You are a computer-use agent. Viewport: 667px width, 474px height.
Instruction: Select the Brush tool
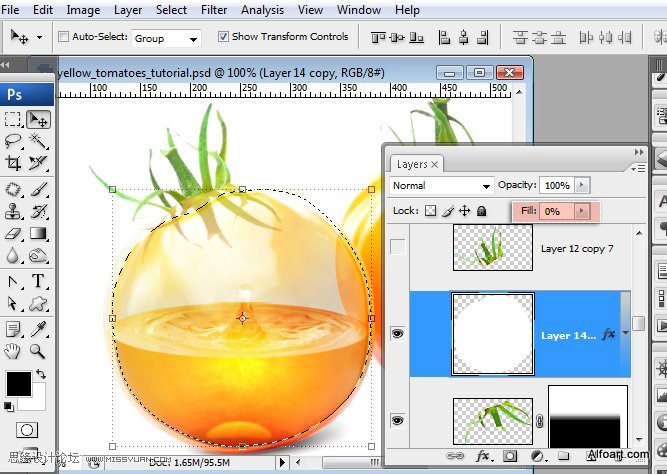click(x=38, y=189)
